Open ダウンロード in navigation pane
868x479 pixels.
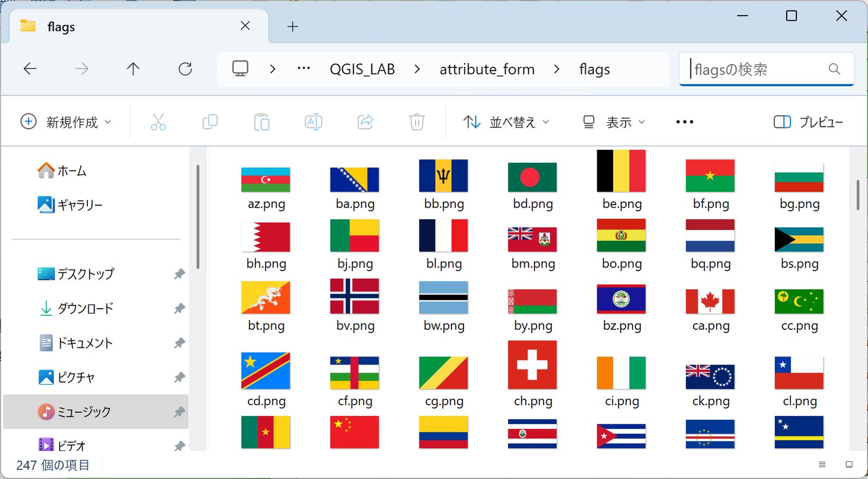point(76,309)
